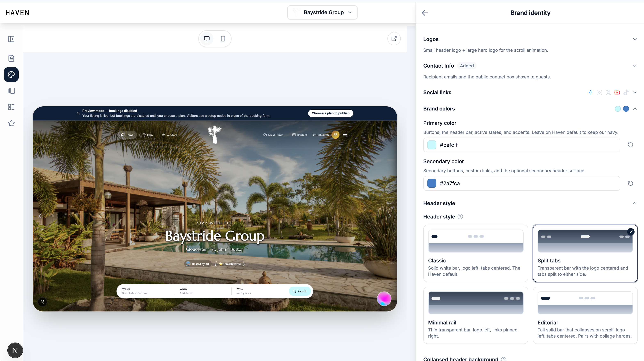Viewport: 644px width, 361px height.
Task: Open the primary color swatch picker
Action: (x=432, y=145)
